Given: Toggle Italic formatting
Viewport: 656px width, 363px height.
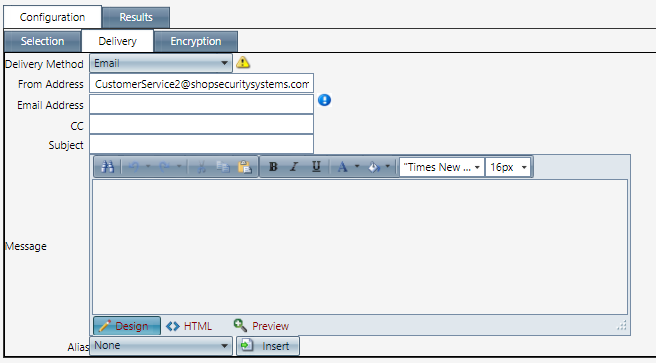Looking at the screenshot, I should click(294, 167).
